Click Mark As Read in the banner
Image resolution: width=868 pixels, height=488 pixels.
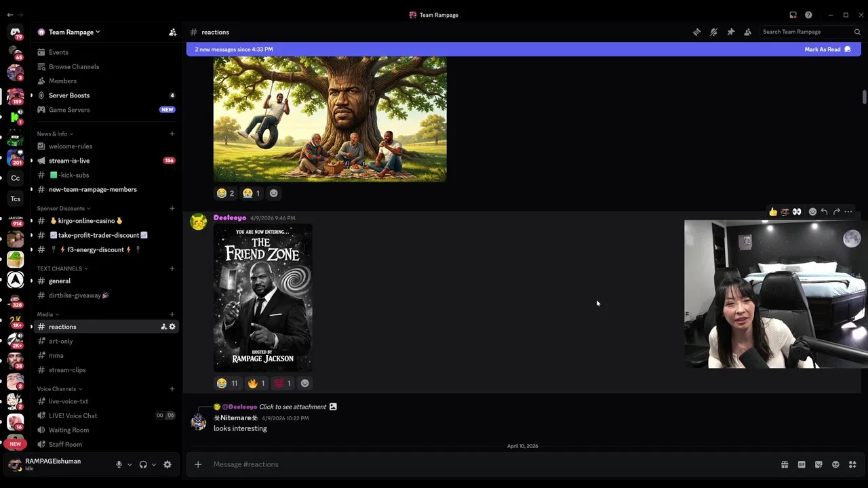point(827,49)
